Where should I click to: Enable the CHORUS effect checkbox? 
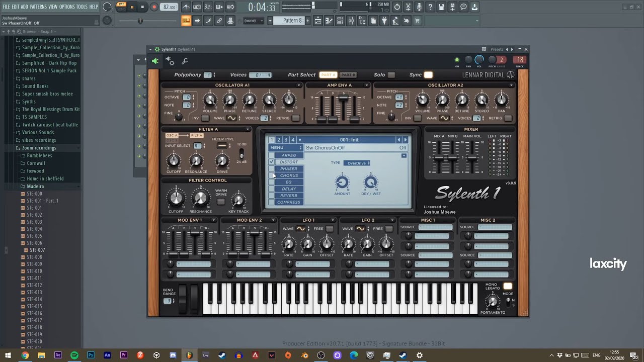click(272, 175)
